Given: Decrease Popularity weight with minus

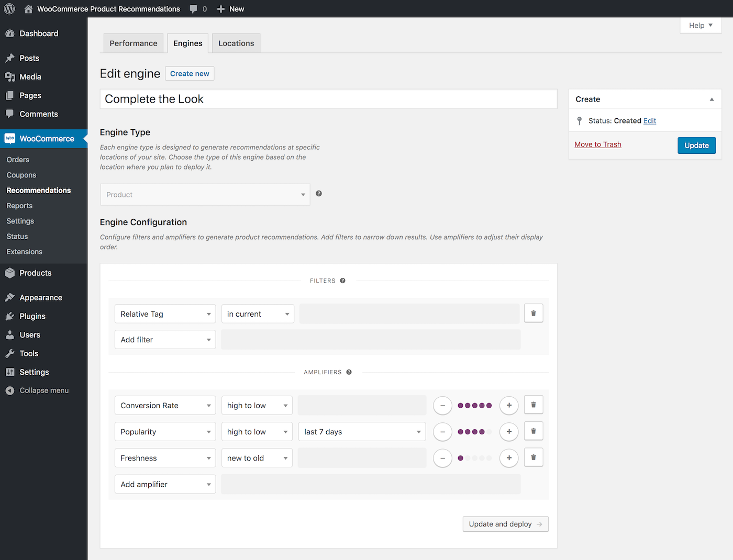Looking at the screenshot, I should tap(442, 432).
